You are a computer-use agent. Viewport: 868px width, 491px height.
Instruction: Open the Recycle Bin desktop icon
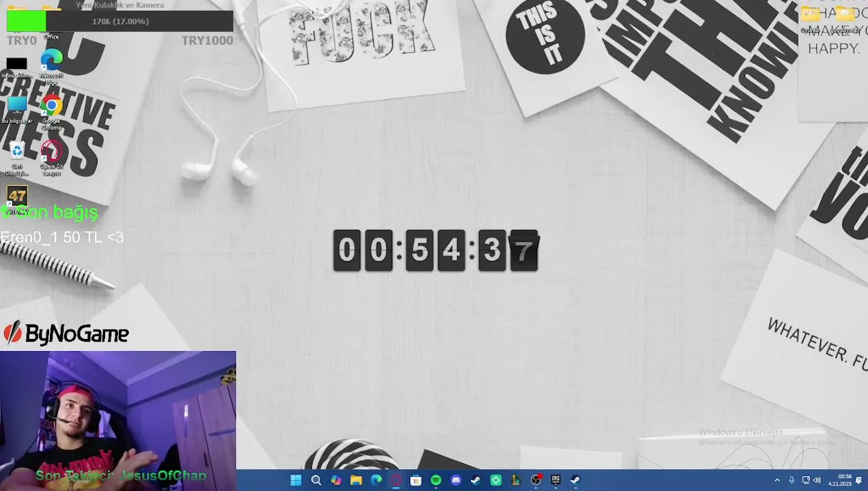(16, 159)
